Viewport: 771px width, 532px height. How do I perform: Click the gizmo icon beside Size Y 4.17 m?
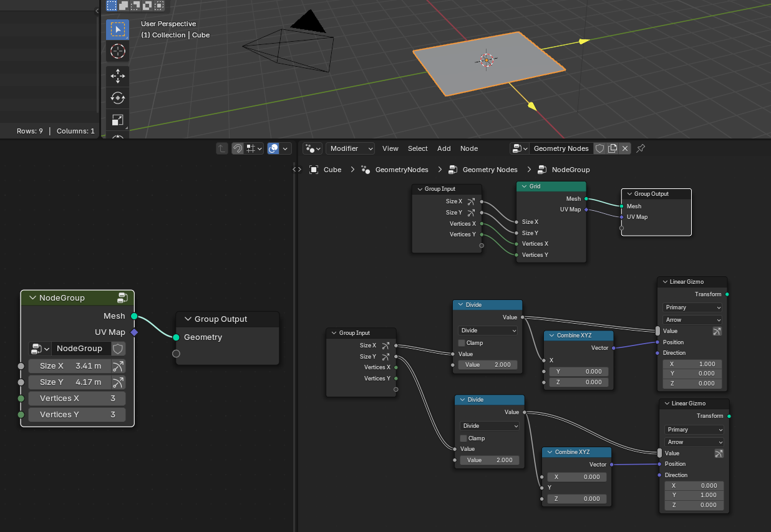click(x=119, y=382)
